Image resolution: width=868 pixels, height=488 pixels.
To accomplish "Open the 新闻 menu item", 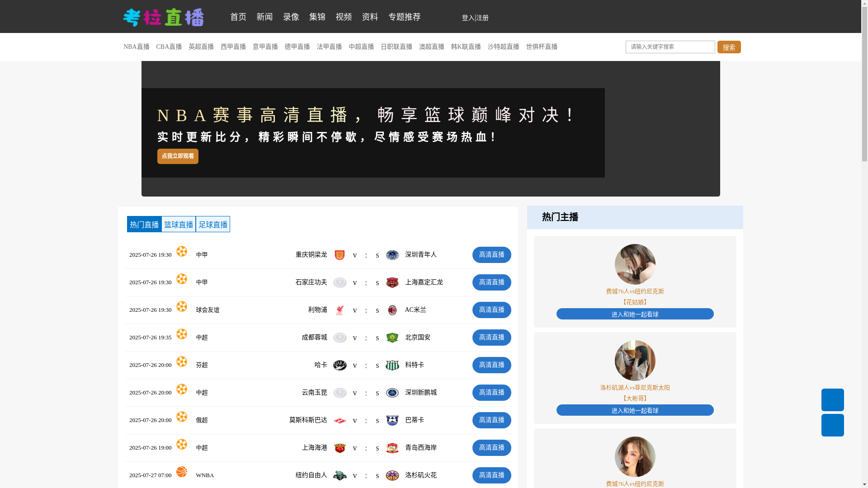I will (x=264, y=17).
